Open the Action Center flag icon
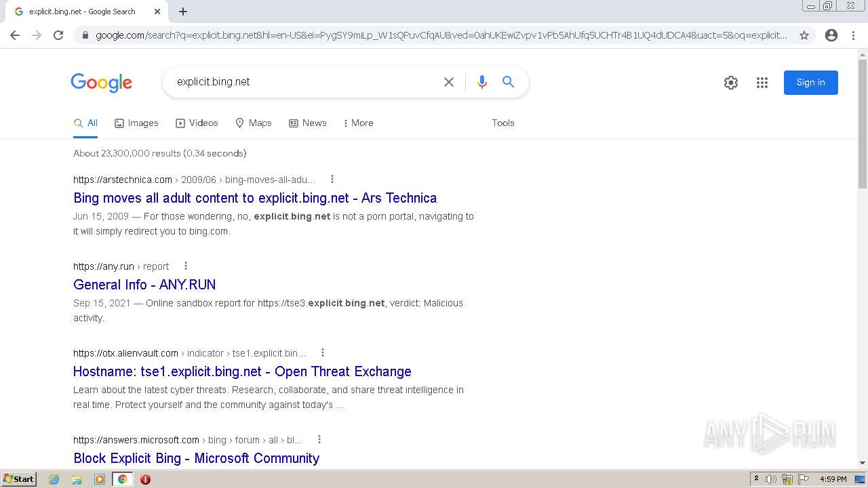 pyautogui.click(x=804, y=479)
